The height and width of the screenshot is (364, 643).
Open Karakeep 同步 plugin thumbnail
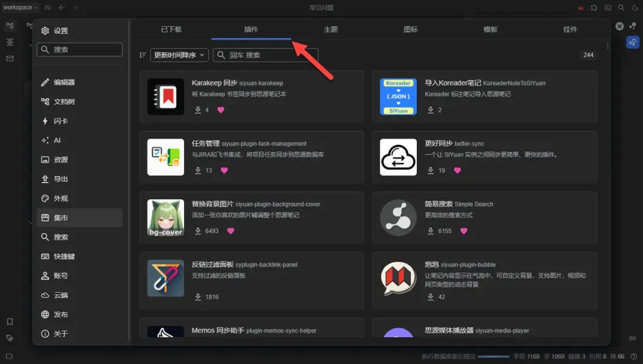tap(166, 96)
